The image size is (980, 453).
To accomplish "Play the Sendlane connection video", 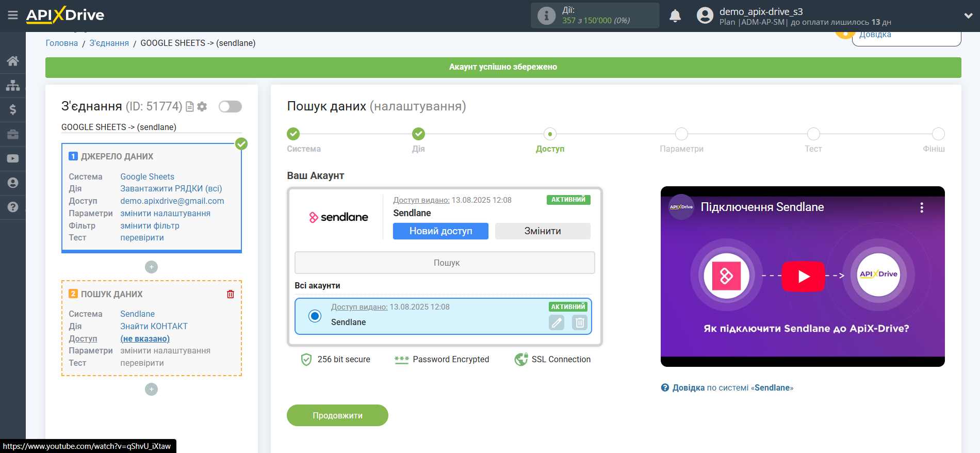I will (803, 277).
